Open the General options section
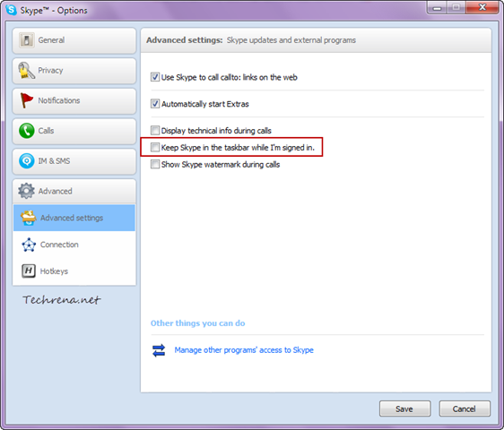 point(74,40)
